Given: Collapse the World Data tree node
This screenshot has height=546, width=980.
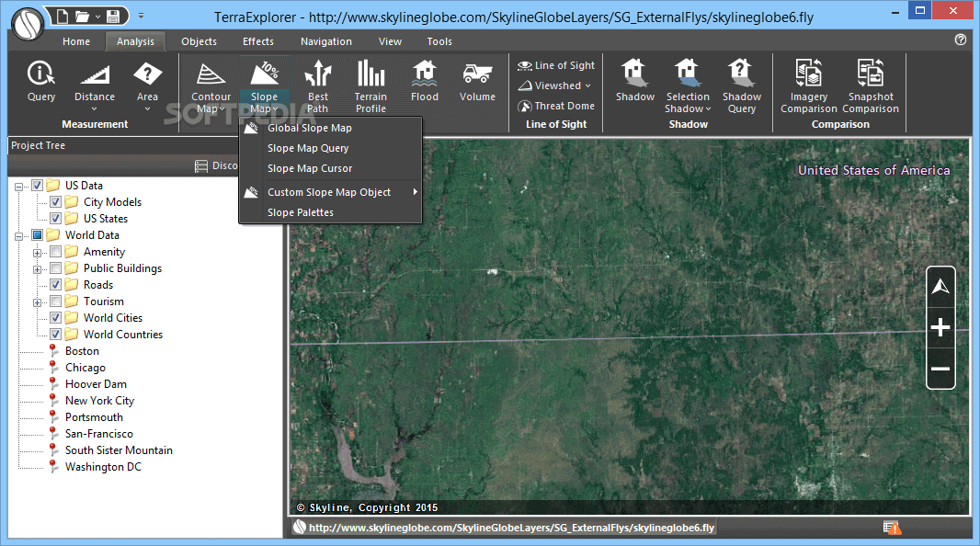Looking at the screenshot, I should point(18,236).
